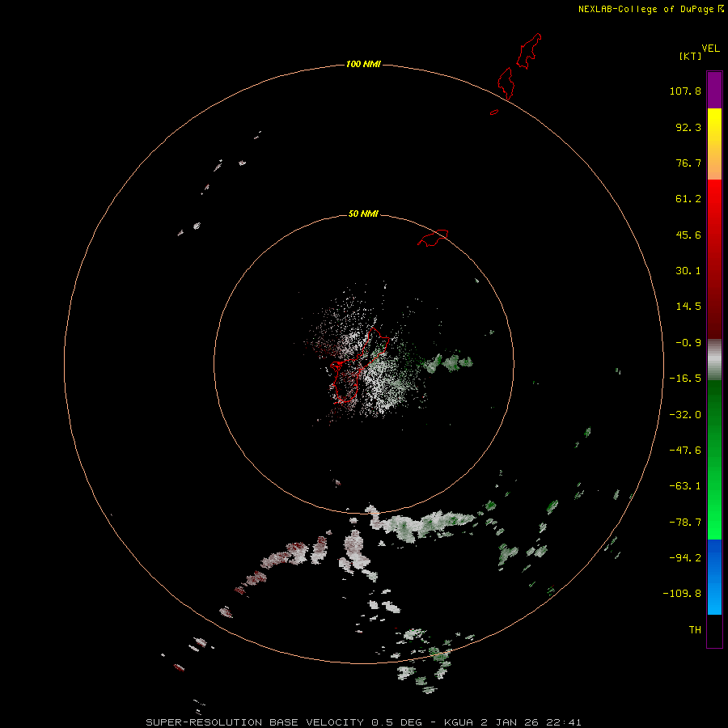Click the 92.3 velocity scale value
This screenshot has height=728, width=728.
click(x=688, y=127)
